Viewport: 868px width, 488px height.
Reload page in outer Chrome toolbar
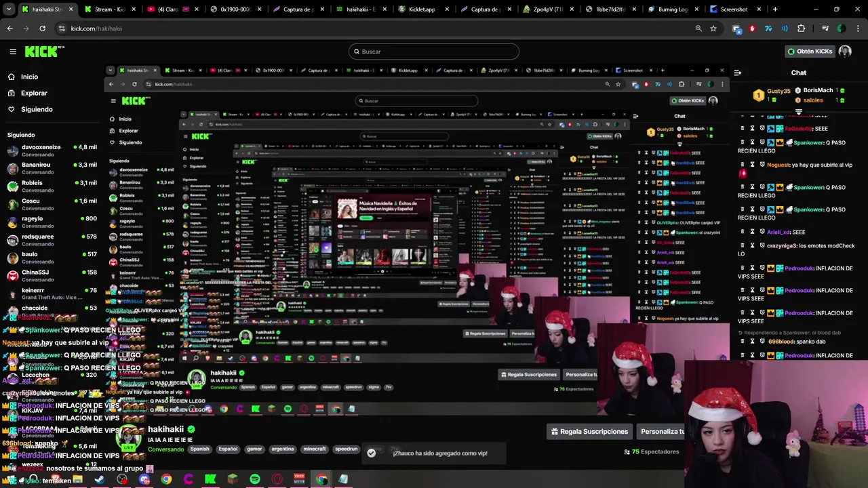(42, 28)
